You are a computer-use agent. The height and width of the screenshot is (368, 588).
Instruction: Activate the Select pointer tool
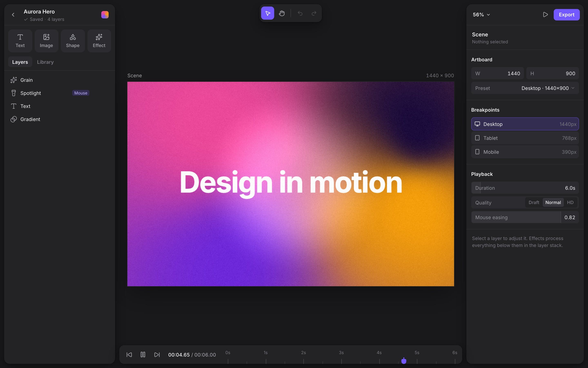click(267, 13)
